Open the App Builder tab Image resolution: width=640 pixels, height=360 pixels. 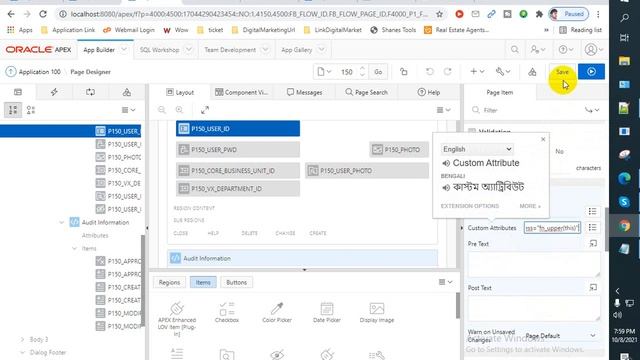99,50
